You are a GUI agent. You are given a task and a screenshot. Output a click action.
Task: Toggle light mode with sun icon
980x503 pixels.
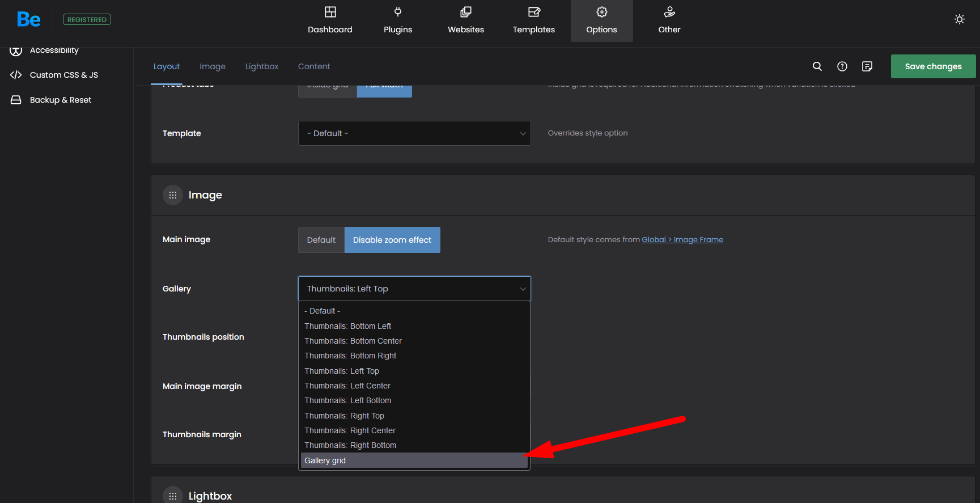click(960, 19)
